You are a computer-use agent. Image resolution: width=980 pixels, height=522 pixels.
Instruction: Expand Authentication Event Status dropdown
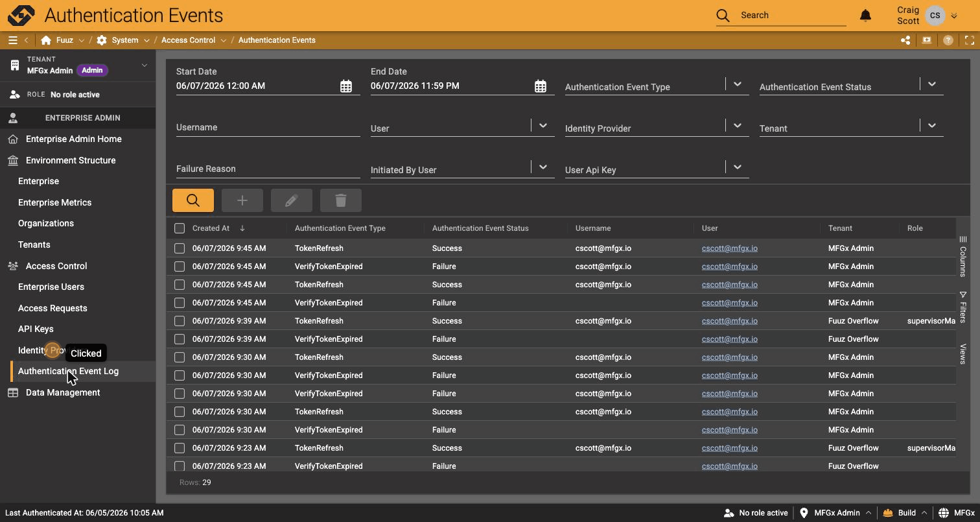(932, 84)
